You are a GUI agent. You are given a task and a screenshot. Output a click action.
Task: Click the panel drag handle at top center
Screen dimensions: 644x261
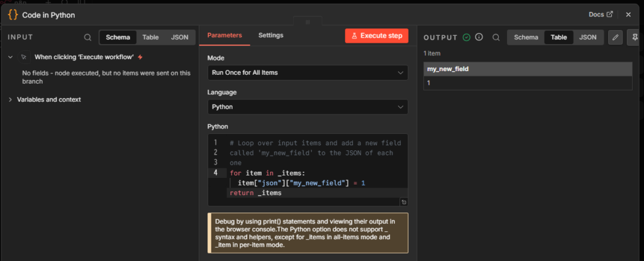point(308,22)
